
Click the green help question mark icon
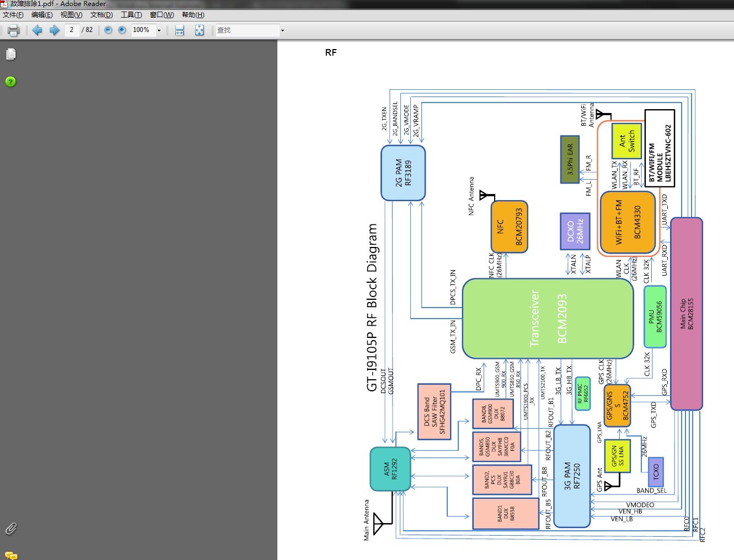(10, 82)
